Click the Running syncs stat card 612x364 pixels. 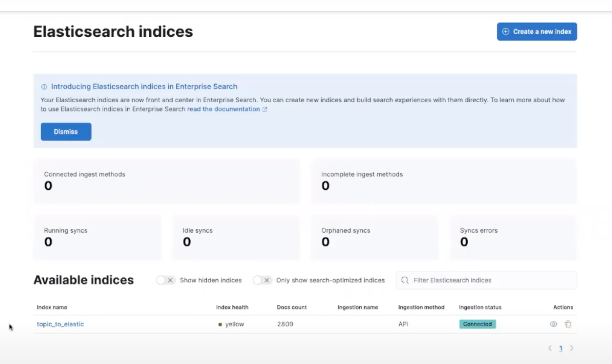point(97,238)
